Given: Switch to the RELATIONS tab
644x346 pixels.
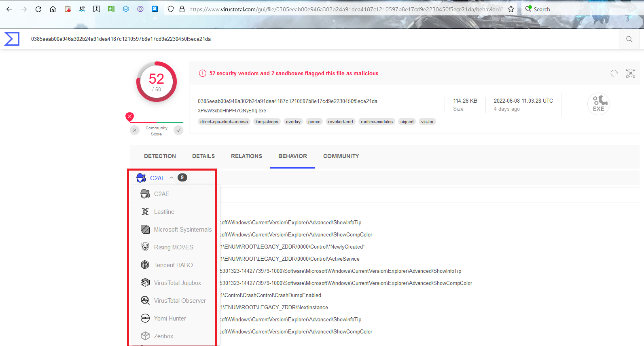Looking at the screenshot, I should pos(247,156).
